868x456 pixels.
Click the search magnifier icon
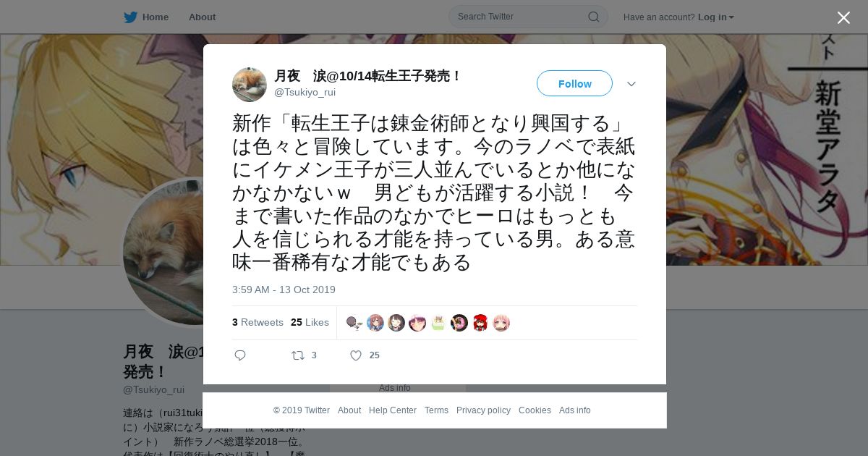[x=593, y=17]
